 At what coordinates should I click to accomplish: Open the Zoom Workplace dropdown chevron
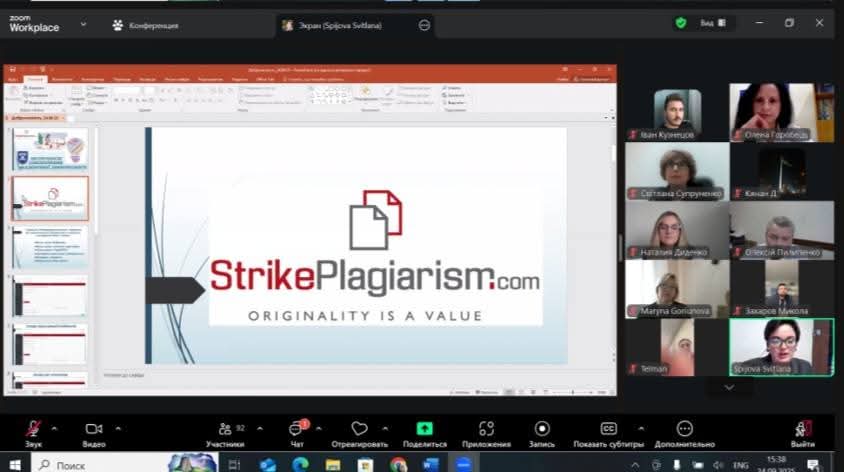pyautogui.click(x=83, y=24)
